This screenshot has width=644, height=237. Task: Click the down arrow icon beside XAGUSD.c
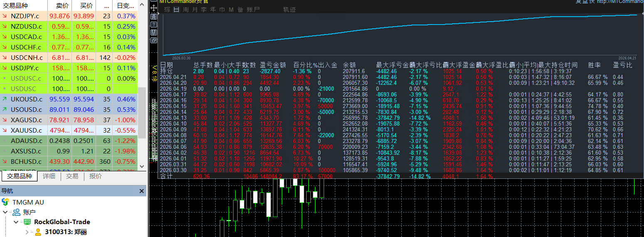pyautogui.click(x=5, y=120)
